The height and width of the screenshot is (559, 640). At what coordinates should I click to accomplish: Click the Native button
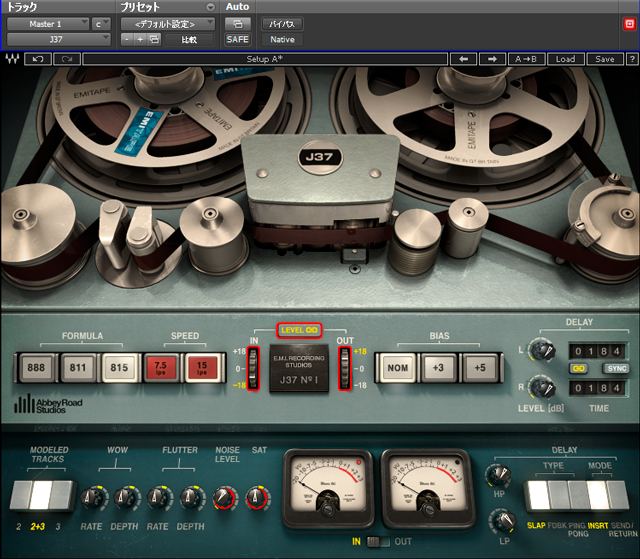pyautogui.click(x=282, y=40)
